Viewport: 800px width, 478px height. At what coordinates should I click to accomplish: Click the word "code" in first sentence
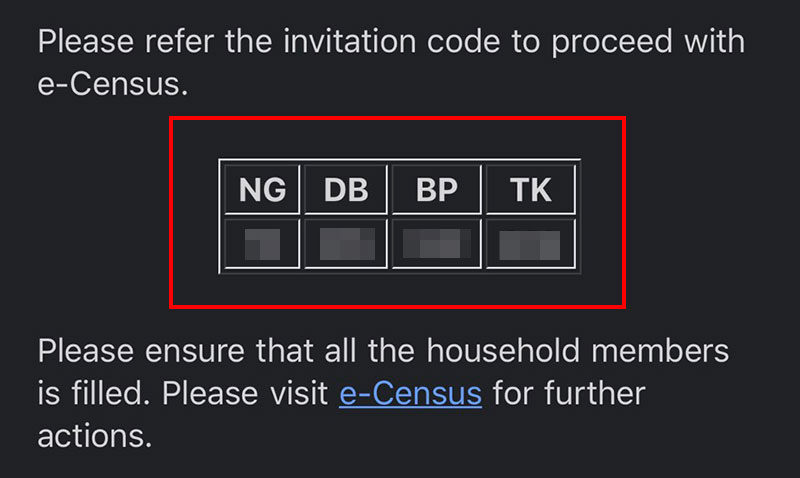463,41
